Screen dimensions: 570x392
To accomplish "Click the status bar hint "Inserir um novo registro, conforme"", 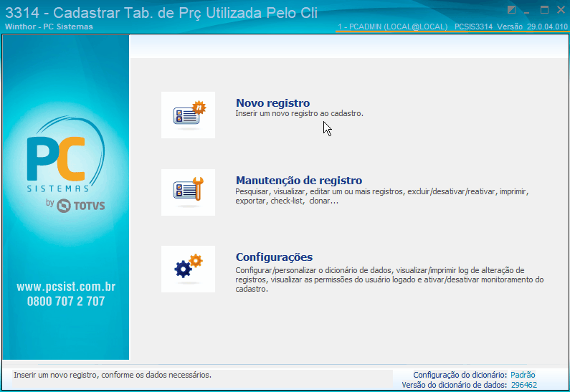I will click(x=113, y=375).
